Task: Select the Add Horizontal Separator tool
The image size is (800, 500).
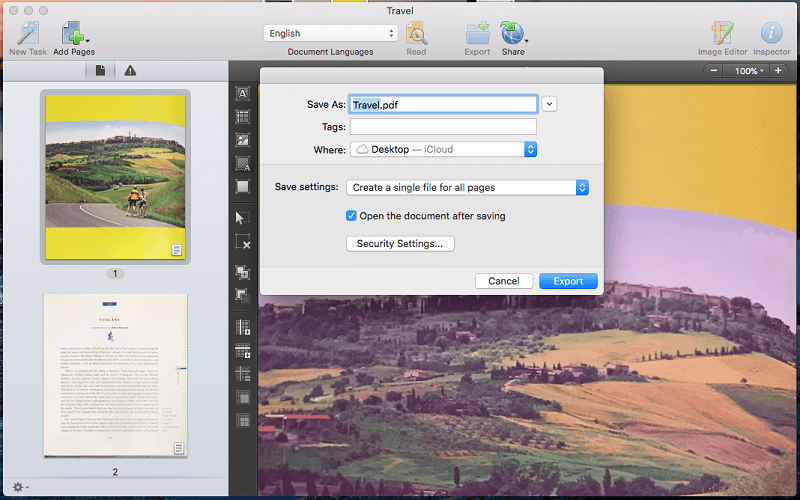Action: pyautogui.click(x=243, y=351)
